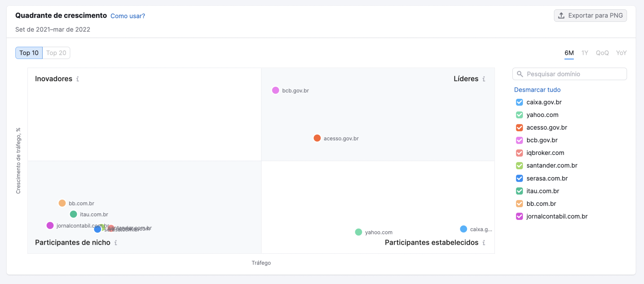Viewport: 644px width, 284px height.
Task: Select the 6M period tab
Action: point(569,53)
